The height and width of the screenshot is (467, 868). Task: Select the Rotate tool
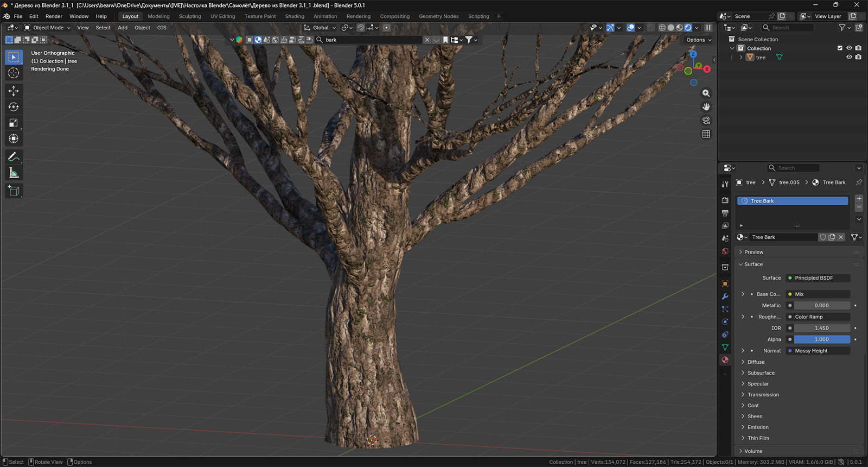(x=14, y=107)
